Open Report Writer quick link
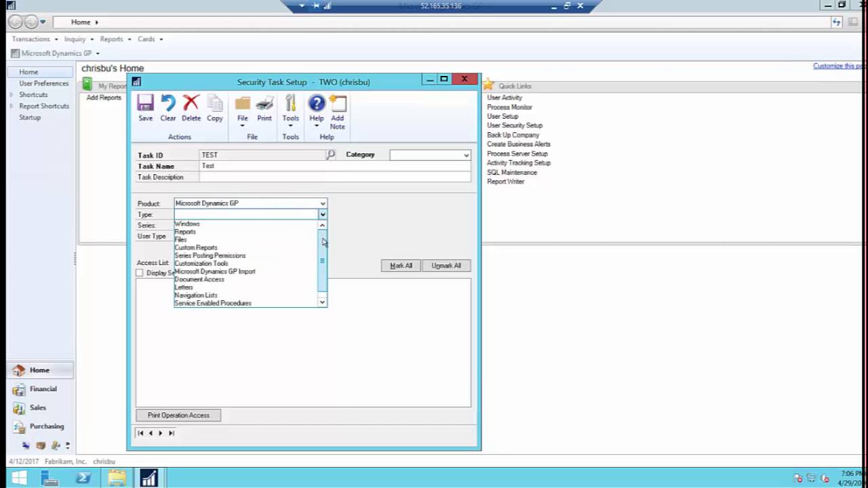 [506, 182]
